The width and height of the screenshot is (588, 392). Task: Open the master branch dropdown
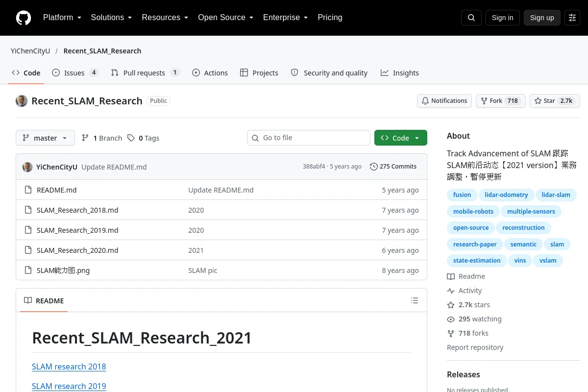point(45,138)
